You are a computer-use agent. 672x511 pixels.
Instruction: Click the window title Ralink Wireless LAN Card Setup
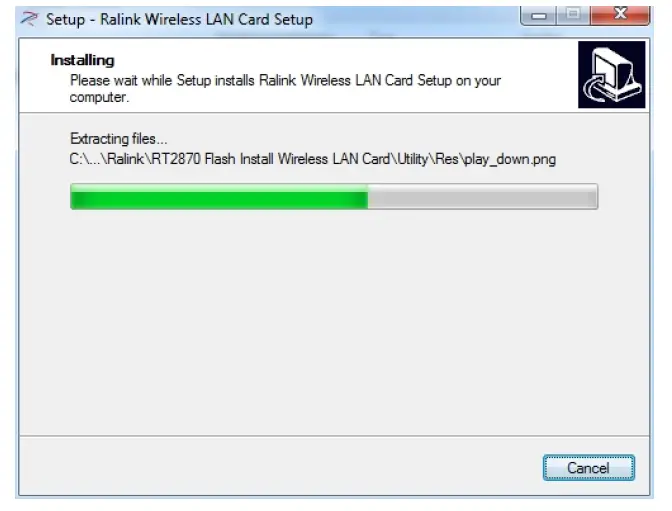(206, 19)
